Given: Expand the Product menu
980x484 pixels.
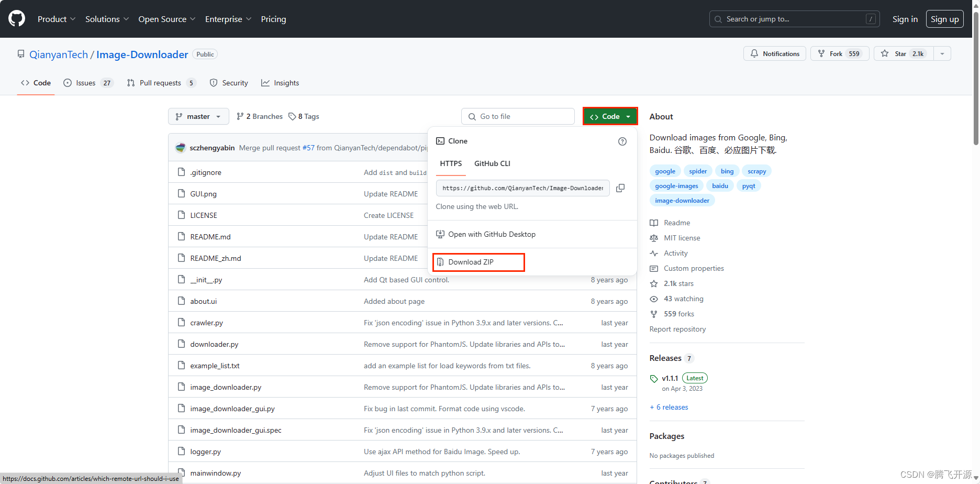Looking at the screenshot, I should pyautogui.click(x=57, y=19).
